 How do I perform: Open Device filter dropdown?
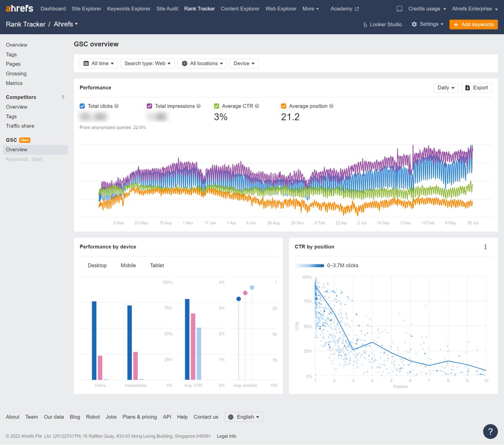pos(244,63)
